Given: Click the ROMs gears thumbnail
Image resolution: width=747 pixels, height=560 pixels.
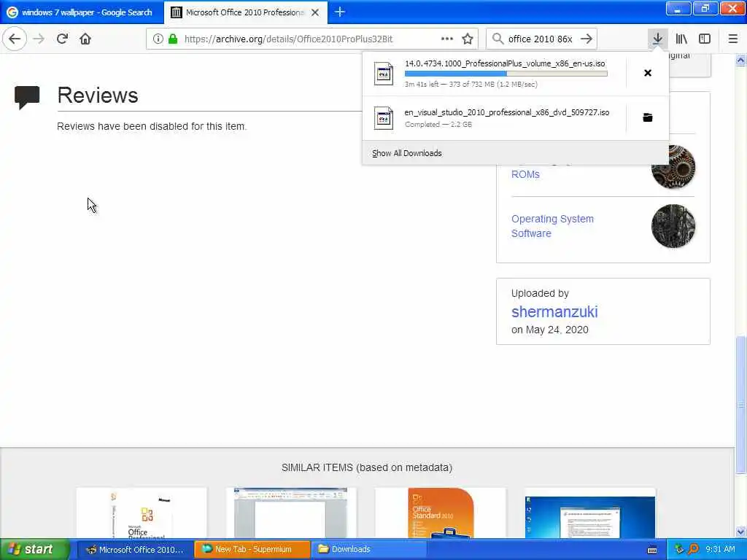Looking at the screenshot, I should [x=673, y=167].
